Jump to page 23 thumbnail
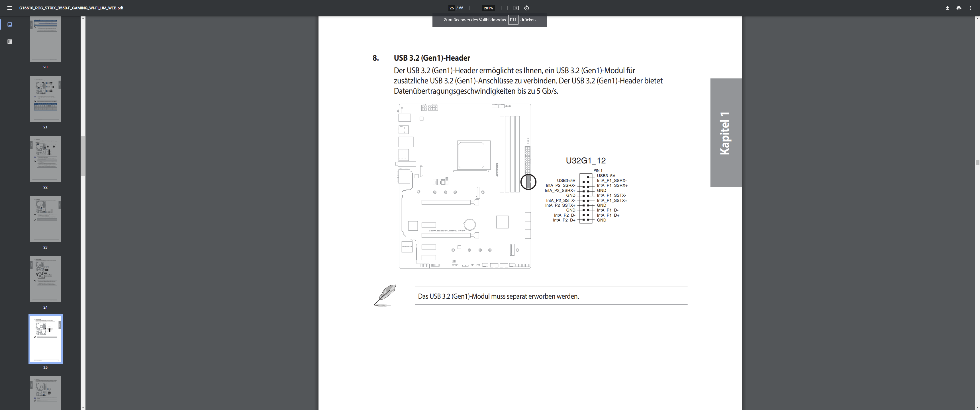This screenshot has height=410, width=980. [x=45, y=219]
